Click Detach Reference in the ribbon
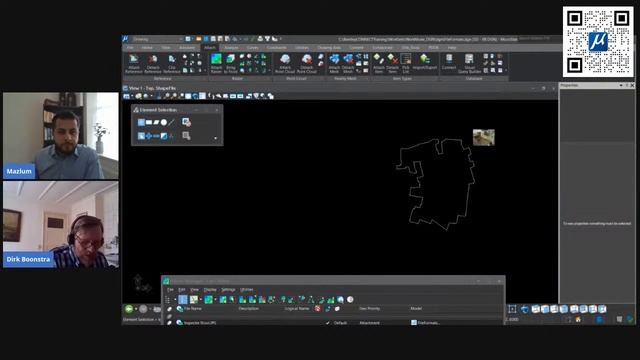This screenshot has width=640, height=360. [153, 64]
